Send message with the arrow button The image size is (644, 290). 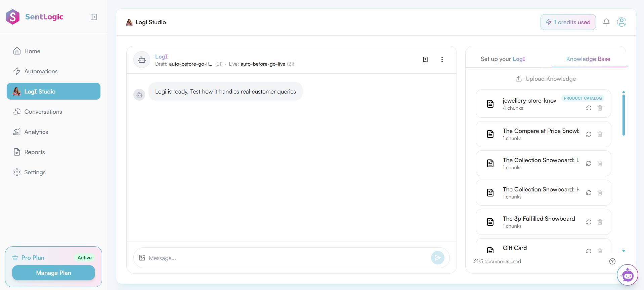[x=437, y=258]
